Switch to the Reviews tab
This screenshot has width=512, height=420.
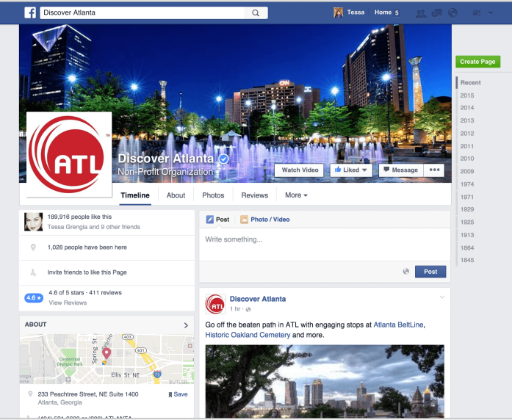click(x=255, y=195)
